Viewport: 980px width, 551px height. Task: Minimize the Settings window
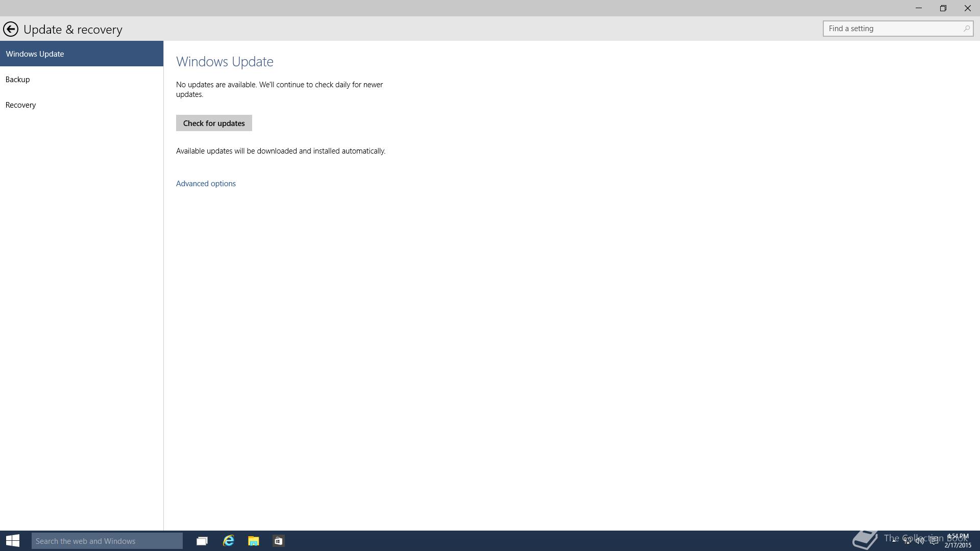919,8
